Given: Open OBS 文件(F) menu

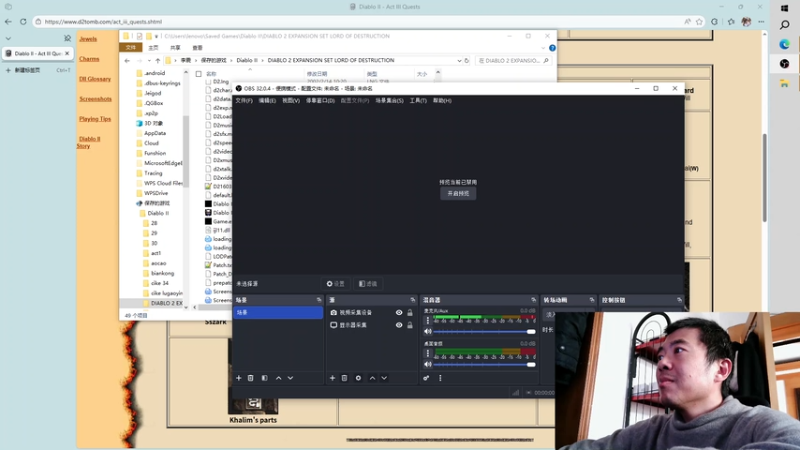Looking at the screenshot, I should (x=244, y=101).
